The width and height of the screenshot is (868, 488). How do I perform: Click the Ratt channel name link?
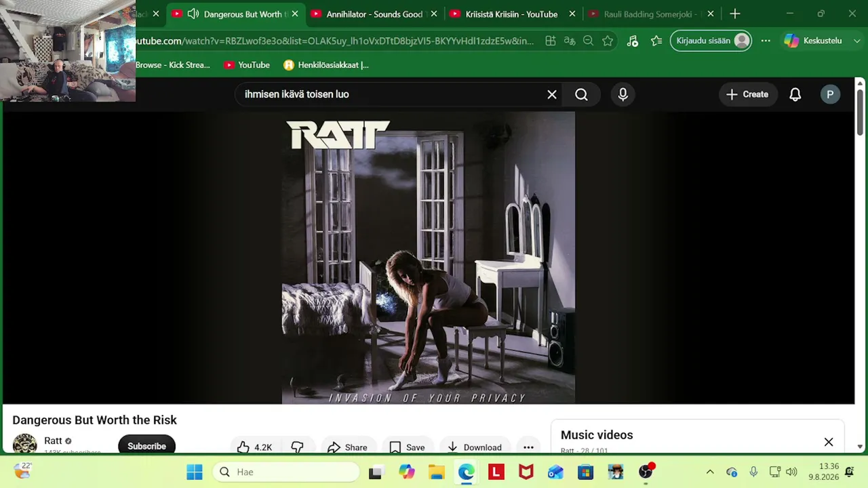pyautogui.click(x=53, y=441)
